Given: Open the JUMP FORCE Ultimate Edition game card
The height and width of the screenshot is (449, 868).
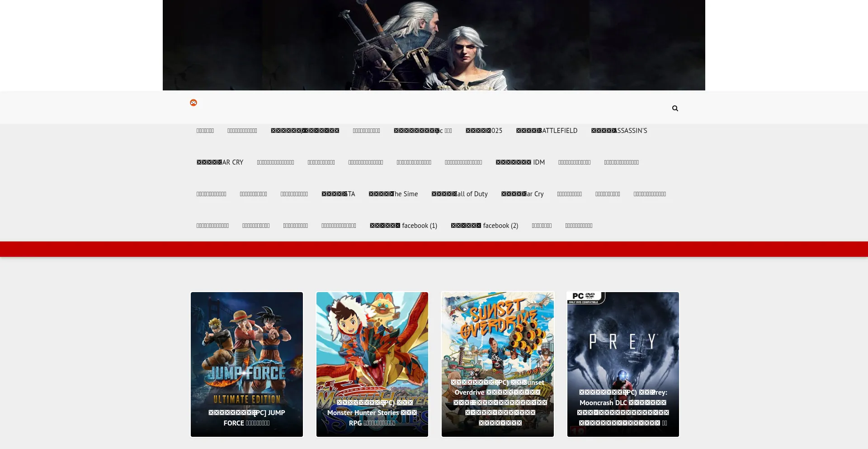Looking at the screenshot, I should [247, 364].
